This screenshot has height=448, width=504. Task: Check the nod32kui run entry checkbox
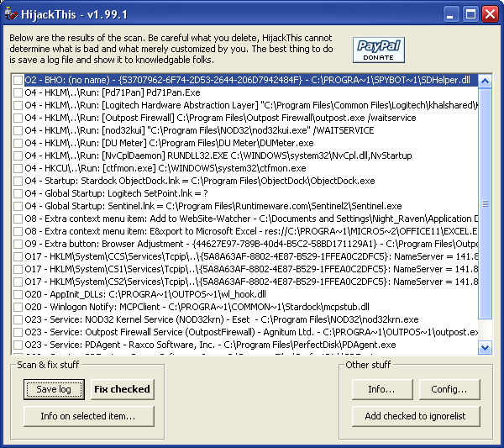tap(18, 130)
